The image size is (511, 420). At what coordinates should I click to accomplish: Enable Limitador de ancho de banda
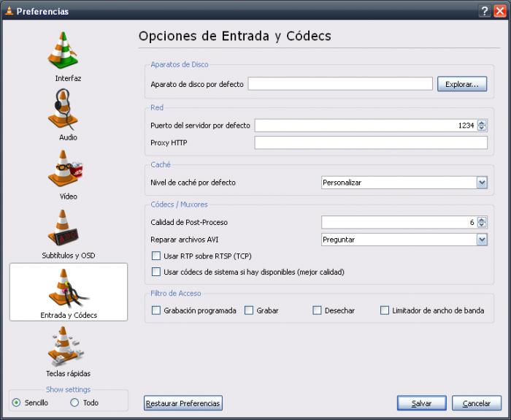(x=385, y=310)
